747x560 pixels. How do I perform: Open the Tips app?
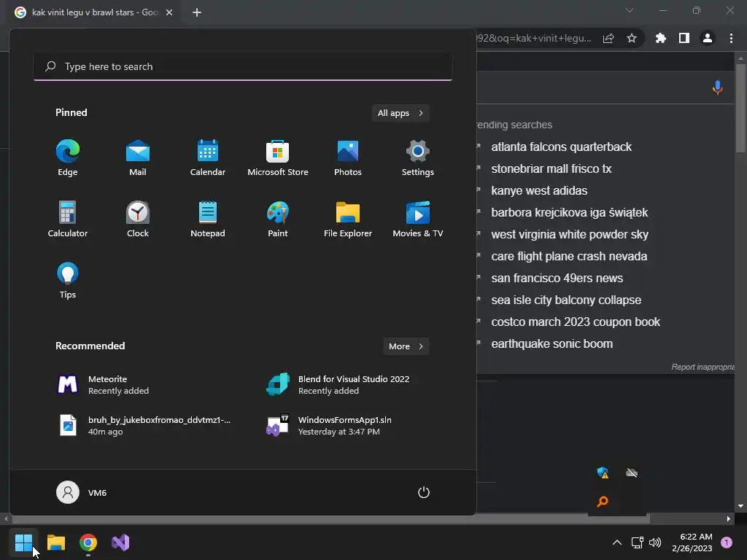pyautogui.click(x=68, y=281)
